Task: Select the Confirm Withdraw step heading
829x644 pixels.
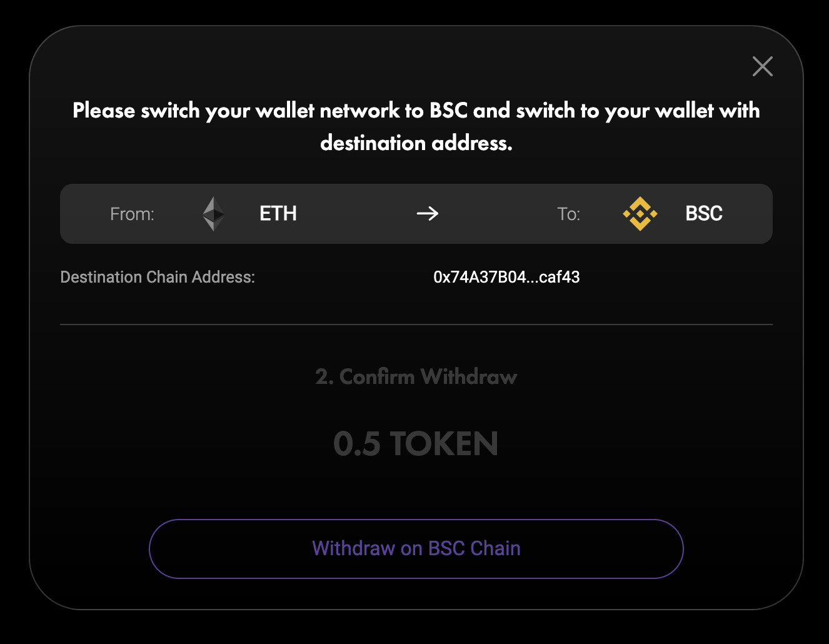Action: tap(416, 376)
